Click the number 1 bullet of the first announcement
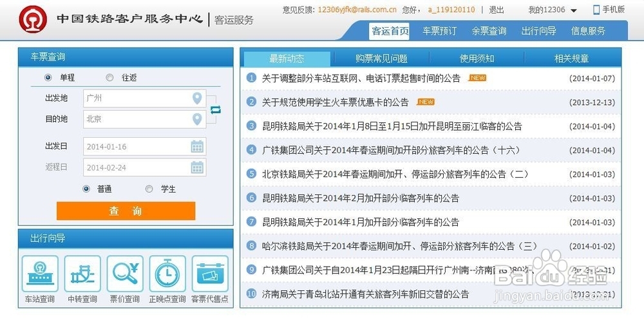Screen dimensions: 644x318 coord(251,77)
